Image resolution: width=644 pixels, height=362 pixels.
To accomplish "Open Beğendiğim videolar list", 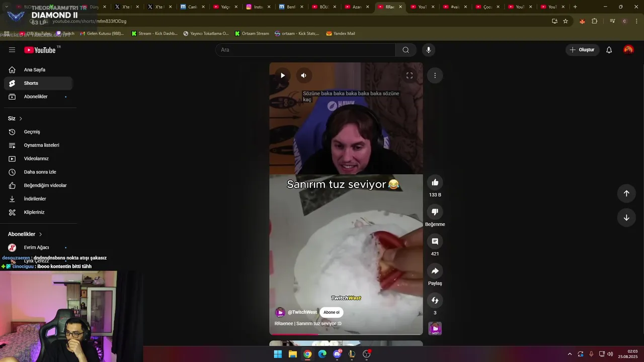I will pos(38,186).
